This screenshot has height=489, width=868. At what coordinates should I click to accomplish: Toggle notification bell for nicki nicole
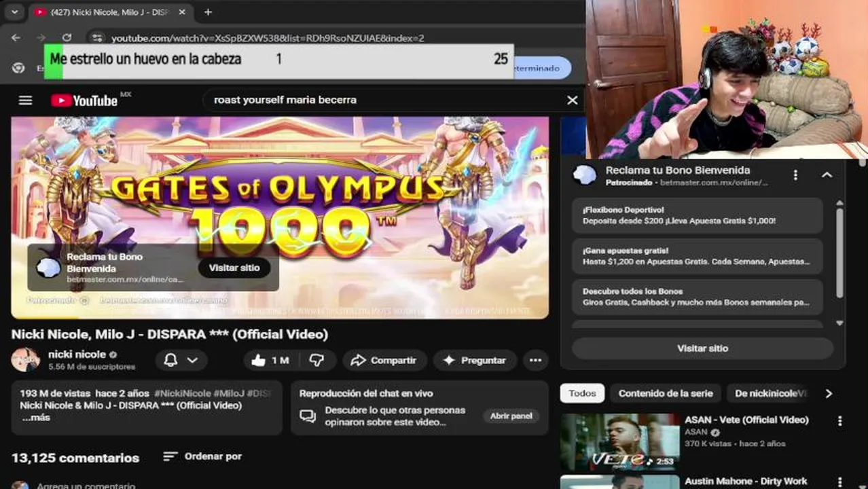[x=170, y=360]
